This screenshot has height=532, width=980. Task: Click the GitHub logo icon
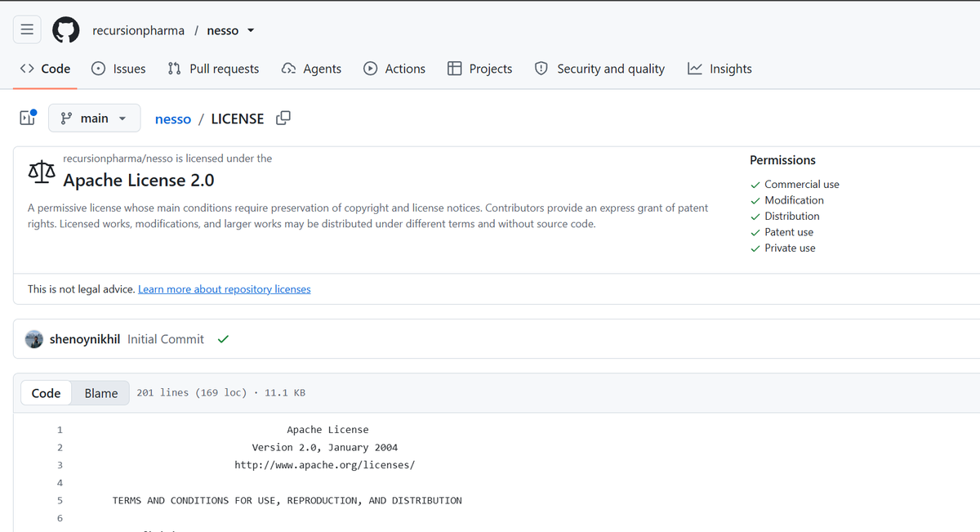point(66,30)
